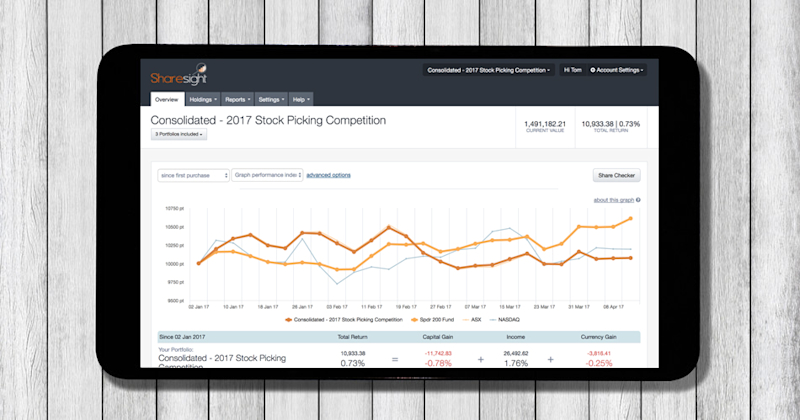Toggle the Spdr 200 Fund legend series
Viewport: 800px width, 420px height.
coord(432,320)
